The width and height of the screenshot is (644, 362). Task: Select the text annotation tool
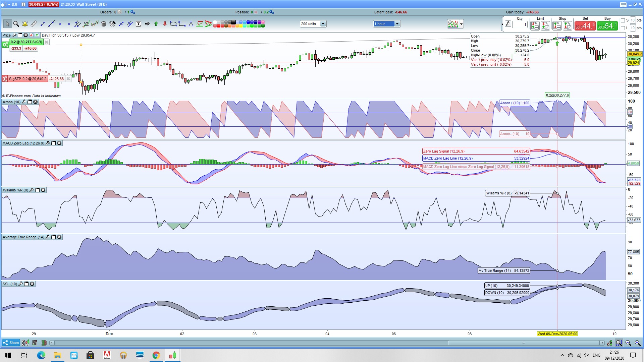[x=139, y=24]
